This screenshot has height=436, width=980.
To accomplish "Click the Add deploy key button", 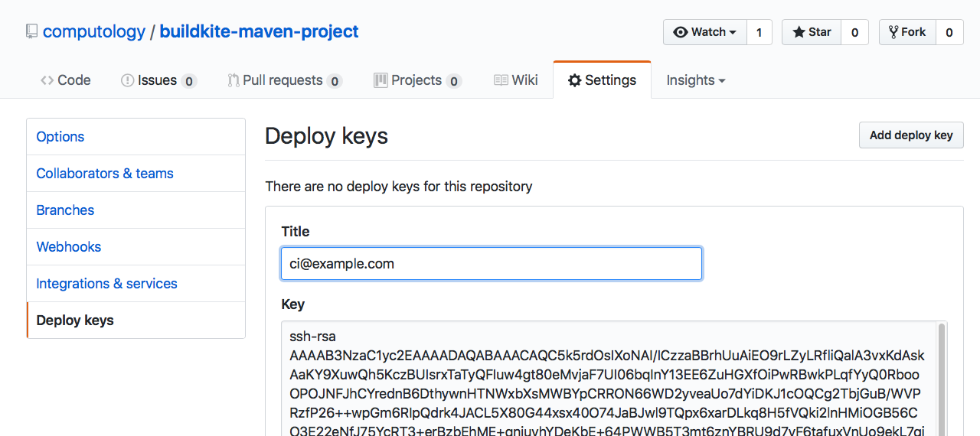I will pyautogui.click(x=910, y=135).
